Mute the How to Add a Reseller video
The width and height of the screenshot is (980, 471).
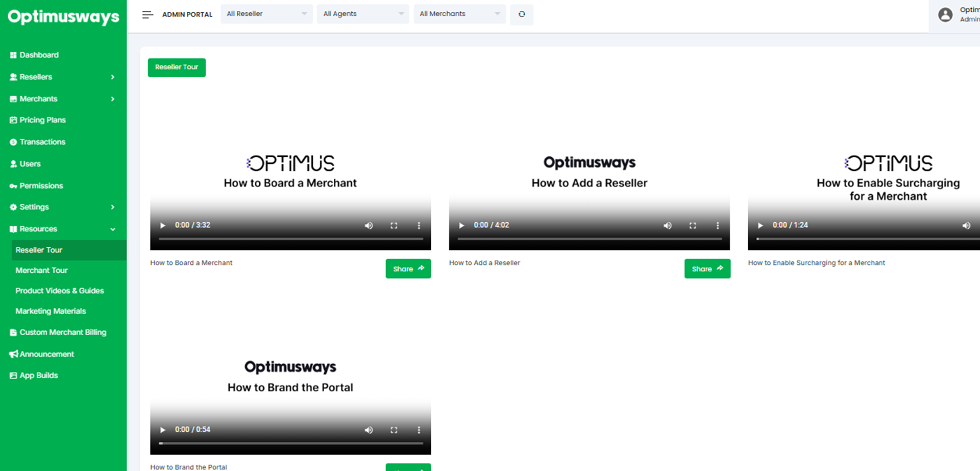[667, 225]
